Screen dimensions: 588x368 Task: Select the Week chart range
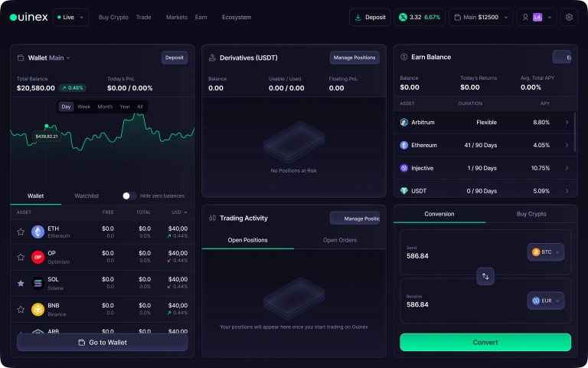[84, 107]
